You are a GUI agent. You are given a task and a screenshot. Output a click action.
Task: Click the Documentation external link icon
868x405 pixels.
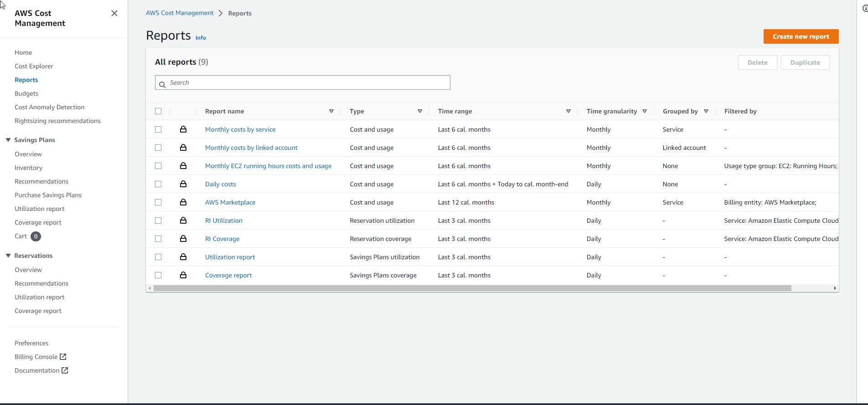point(65,370)
